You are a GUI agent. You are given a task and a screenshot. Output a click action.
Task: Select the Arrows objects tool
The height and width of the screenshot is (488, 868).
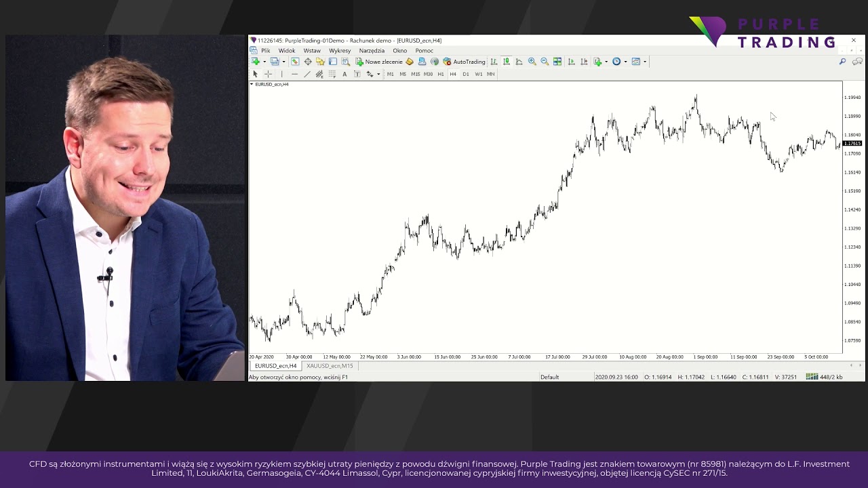click(370, 74)
